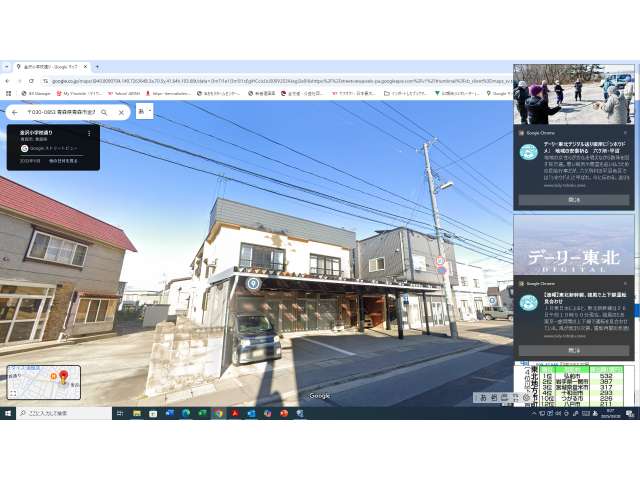The width and height of the screenshot is (640, 480).
Task: Click the address search input field
Action: coord(61,112)
